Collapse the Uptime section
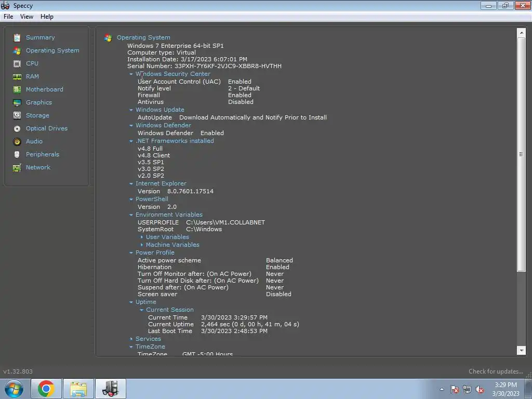The width and height of the screenshot is (532, 399). click(131, 302)
